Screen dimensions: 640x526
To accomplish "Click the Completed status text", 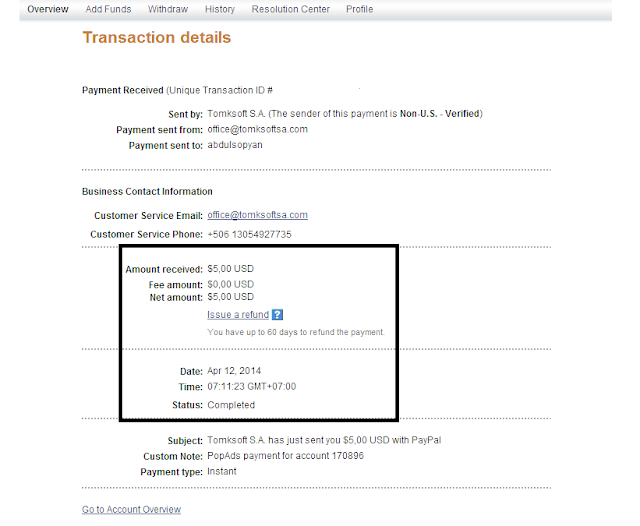I will pos(231,405).
